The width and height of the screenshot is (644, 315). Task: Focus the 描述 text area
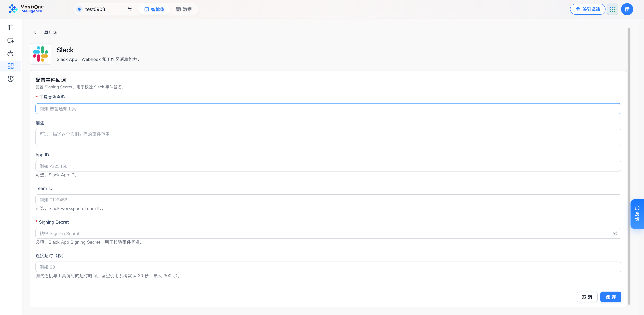[328, 137]
